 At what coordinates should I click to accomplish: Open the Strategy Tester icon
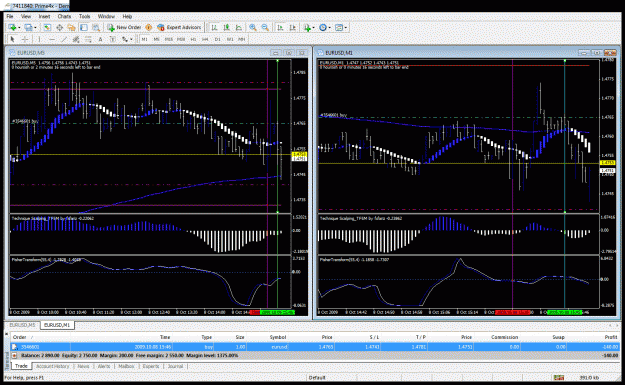(96, 28)
